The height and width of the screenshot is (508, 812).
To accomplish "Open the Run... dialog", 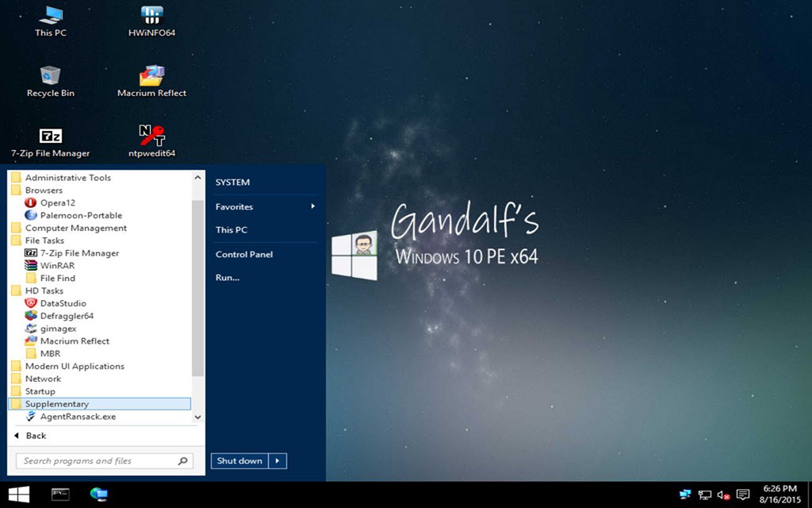I will coord(228,277).
